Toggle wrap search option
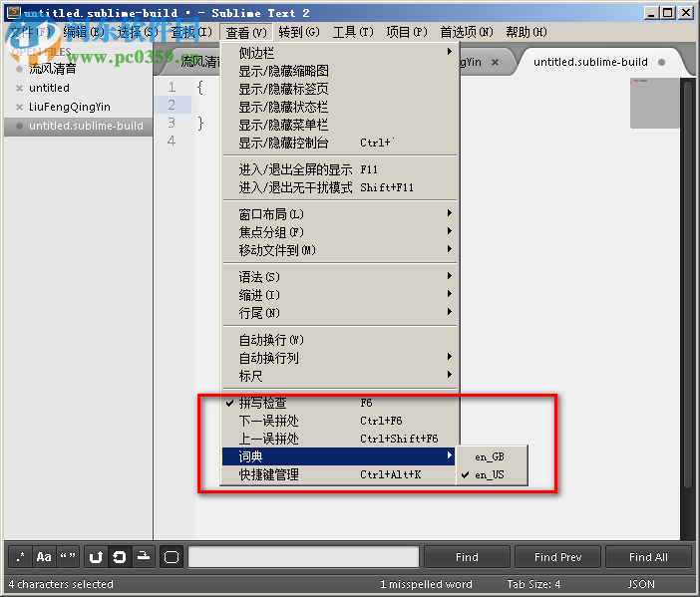Viewport: 700px width, 597px height. pos(120,557)
